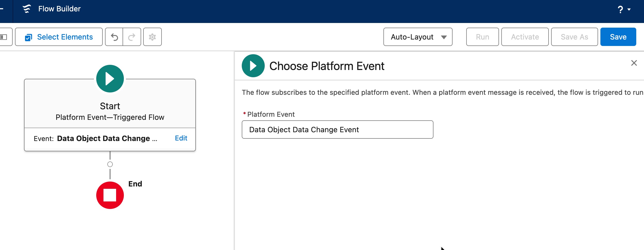
Task: Select the Start play icon on canvas
Action: (110, 79)
